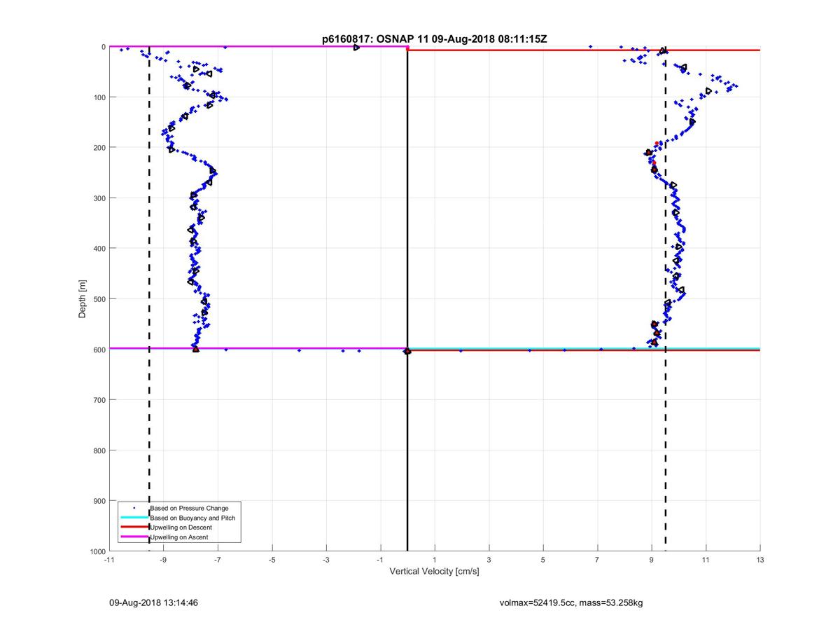Click velocity axis tick label positive '11'
Image resolution: width=840 pixels, height=620 pixels.
(x=706, y=560)
